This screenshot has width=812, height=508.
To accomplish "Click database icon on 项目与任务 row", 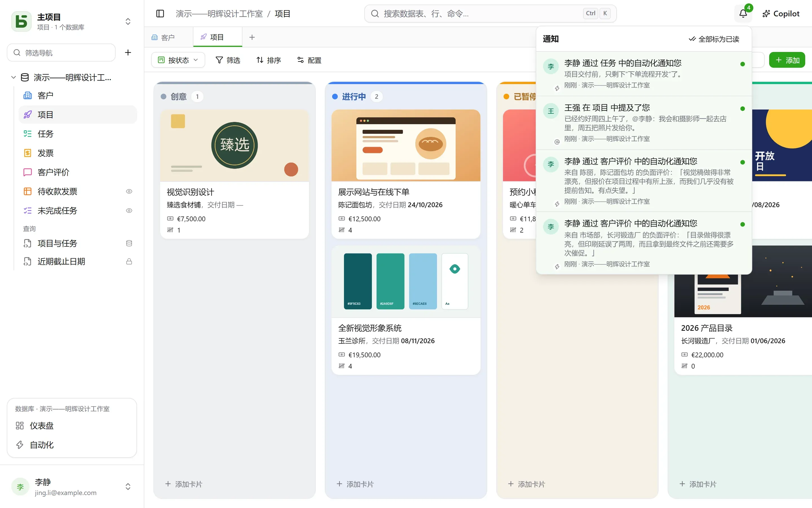I will click(x=129, y=243).
